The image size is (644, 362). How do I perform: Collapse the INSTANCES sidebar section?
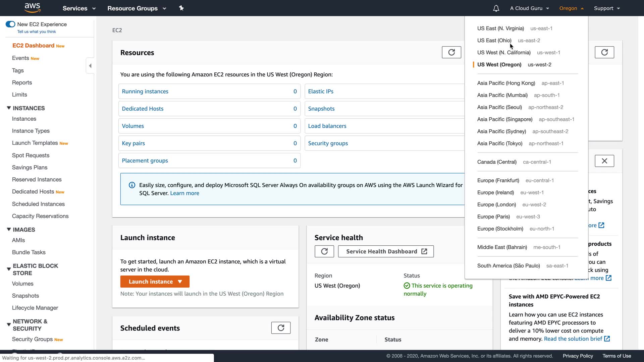(9, 108)
